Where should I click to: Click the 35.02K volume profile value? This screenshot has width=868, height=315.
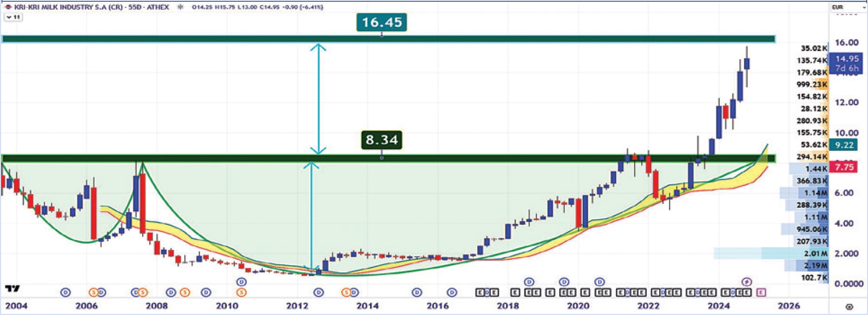pos(814,48)
